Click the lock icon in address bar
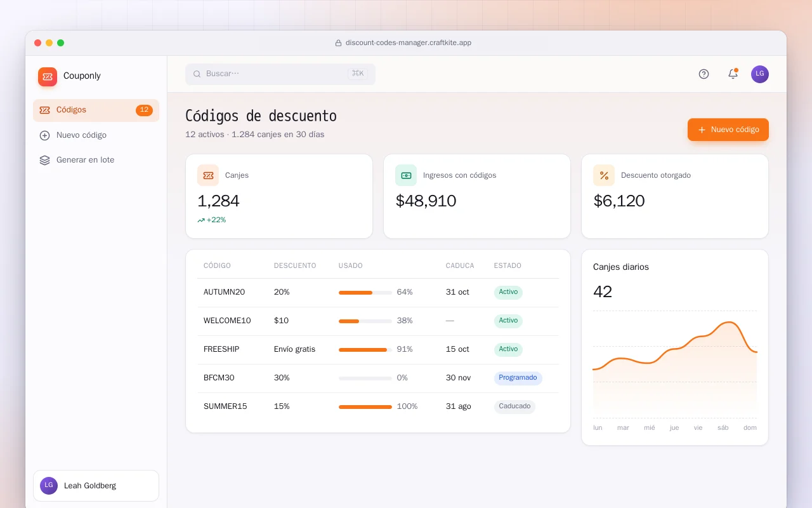The height and width of the screenshot is (508, 812). click(x=339, y=43)
